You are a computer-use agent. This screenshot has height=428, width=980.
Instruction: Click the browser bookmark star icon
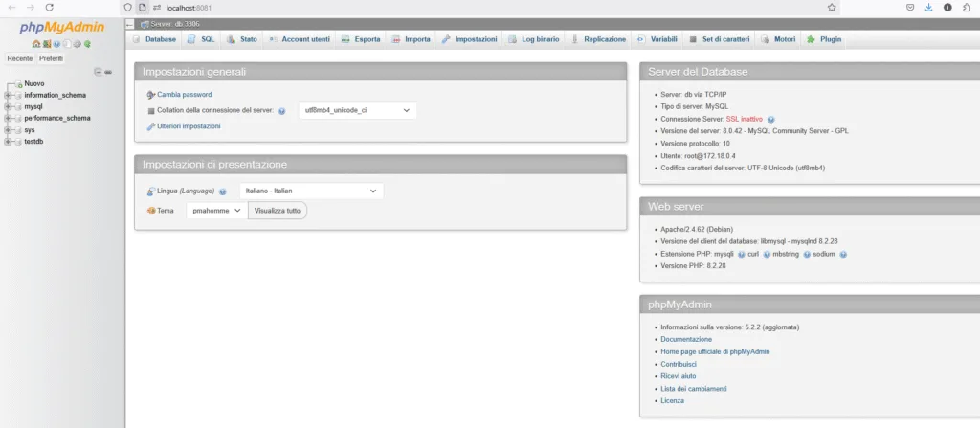coord(832,8)
